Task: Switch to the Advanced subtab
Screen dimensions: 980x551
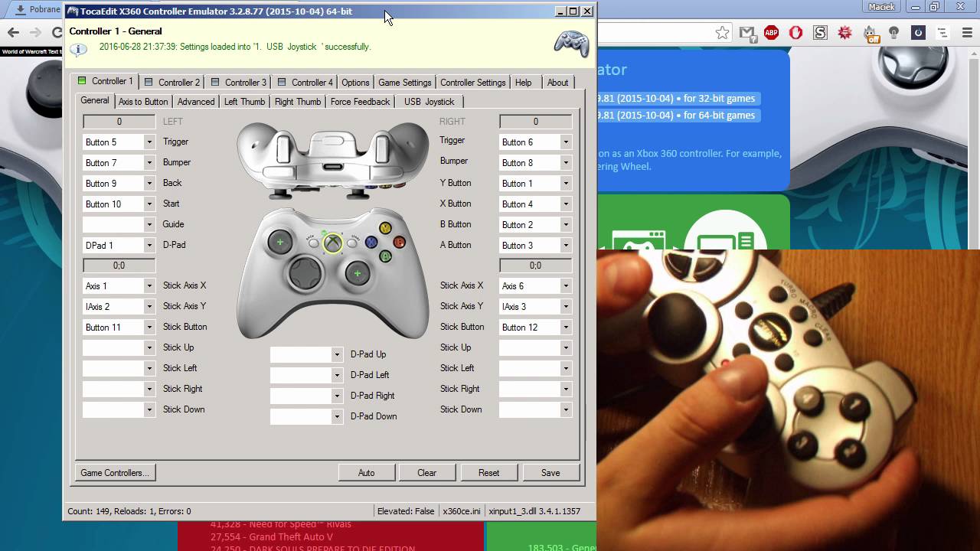Action: pyautogui.click(x=196, y=101)
